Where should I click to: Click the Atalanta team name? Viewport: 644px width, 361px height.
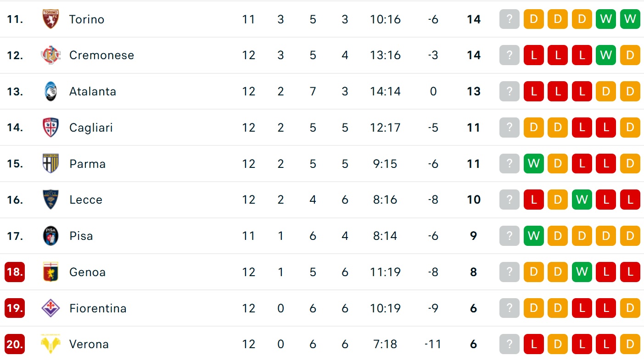point(93,91)
